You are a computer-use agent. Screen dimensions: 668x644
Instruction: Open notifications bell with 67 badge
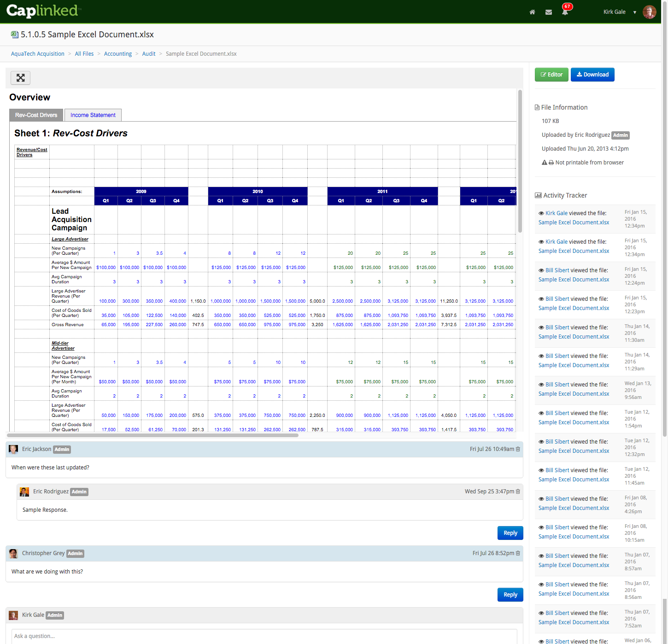click(565, 12)
